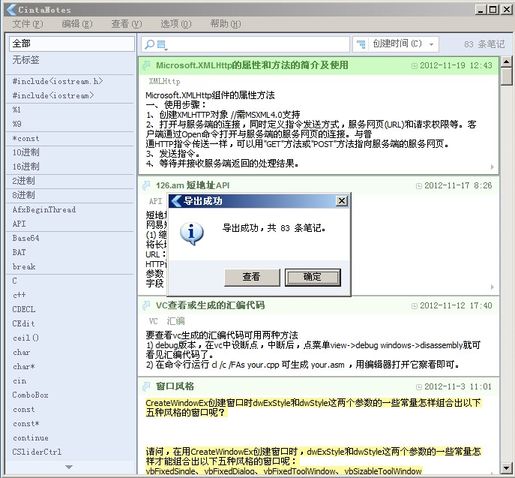This screenshot has height=478, width=515.
Task: Click the note icon of VC查看或生成的汇编代码
Action: coord(146,305)
